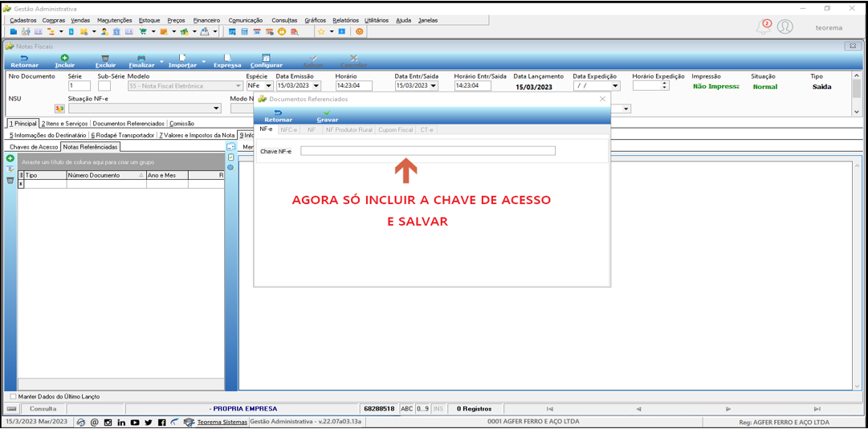Click the Série input field

tap(79, 86)
